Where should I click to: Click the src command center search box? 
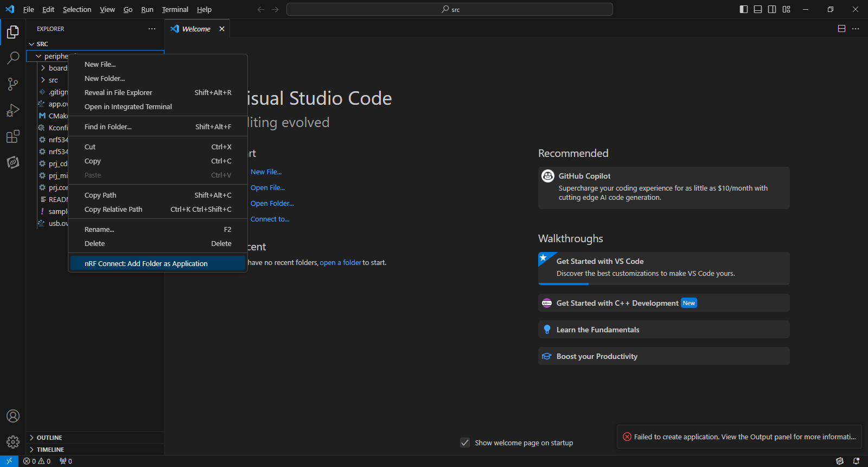click(449, 9)
